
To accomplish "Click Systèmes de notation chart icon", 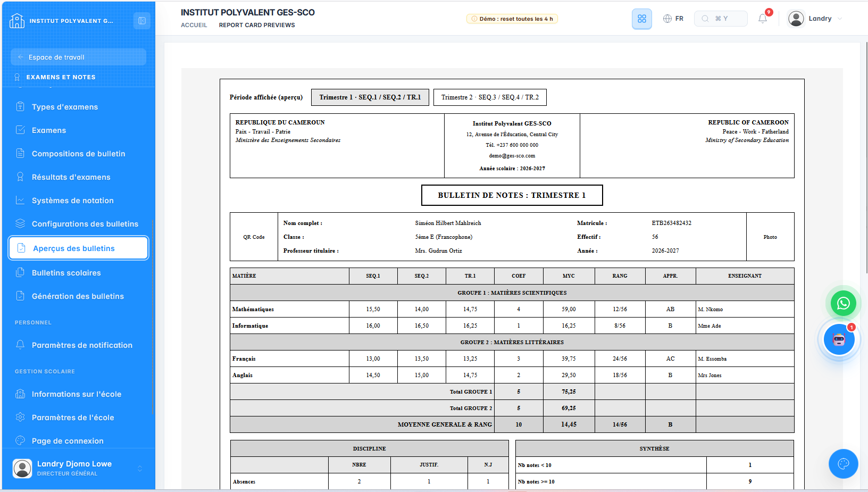I will 20,200.
